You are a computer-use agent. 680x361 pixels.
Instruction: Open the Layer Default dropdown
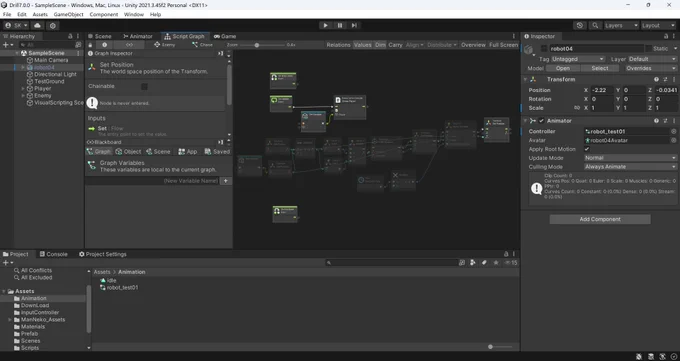652,59
